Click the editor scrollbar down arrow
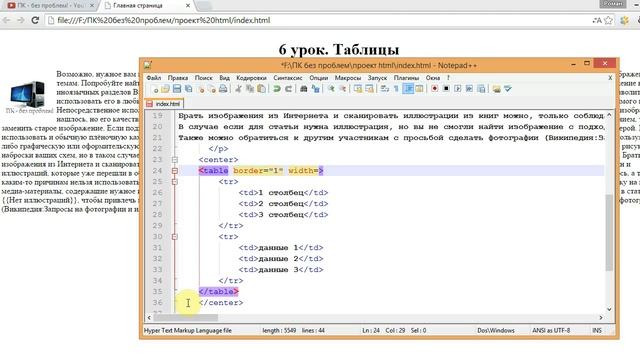This screenshot has width=640, height=360. [609, 309]
